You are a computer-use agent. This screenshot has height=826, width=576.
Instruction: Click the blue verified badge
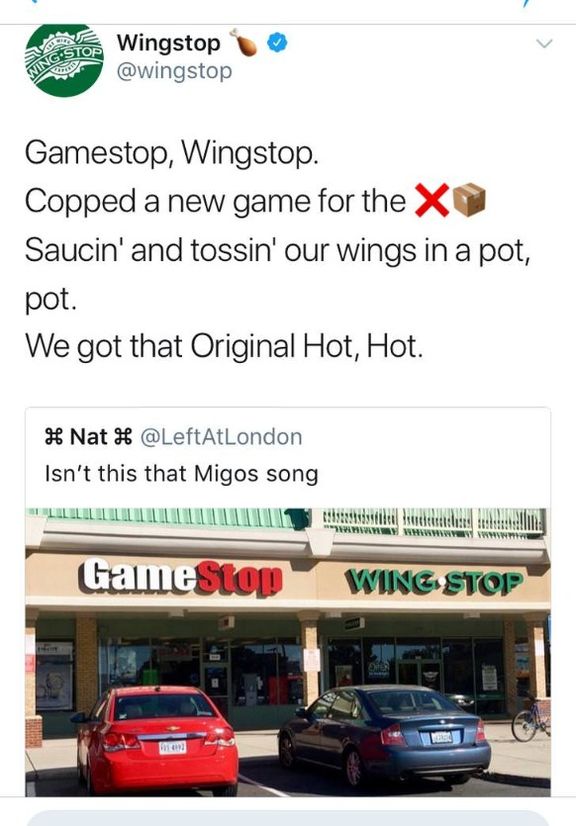click(x=278, y=43)
